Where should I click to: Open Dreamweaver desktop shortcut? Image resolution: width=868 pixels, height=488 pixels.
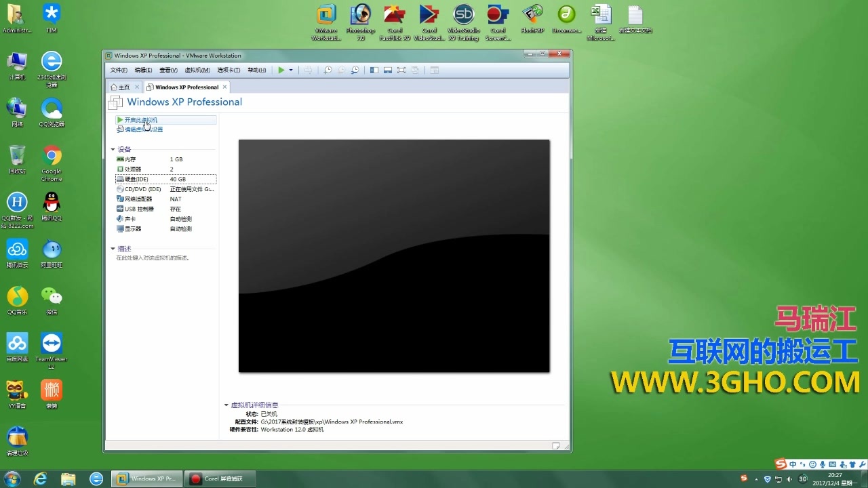pos(566,19)
